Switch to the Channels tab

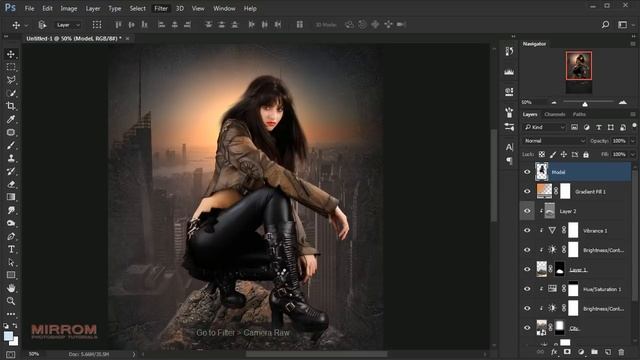[554, 114]
